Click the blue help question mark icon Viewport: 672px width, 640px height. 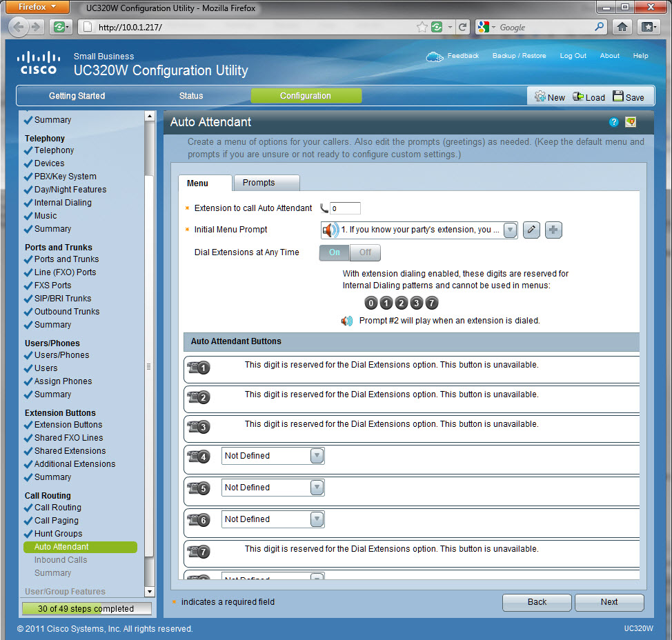613,122
